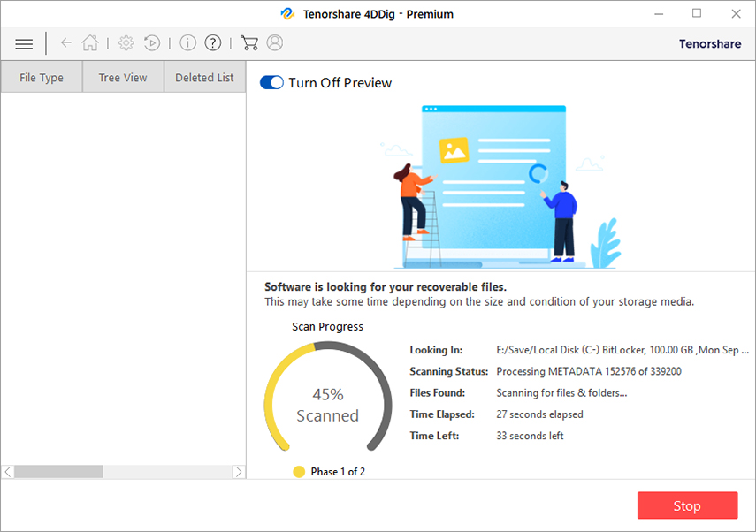Click the 'Looking In:' label

click(x=436, y=350)
